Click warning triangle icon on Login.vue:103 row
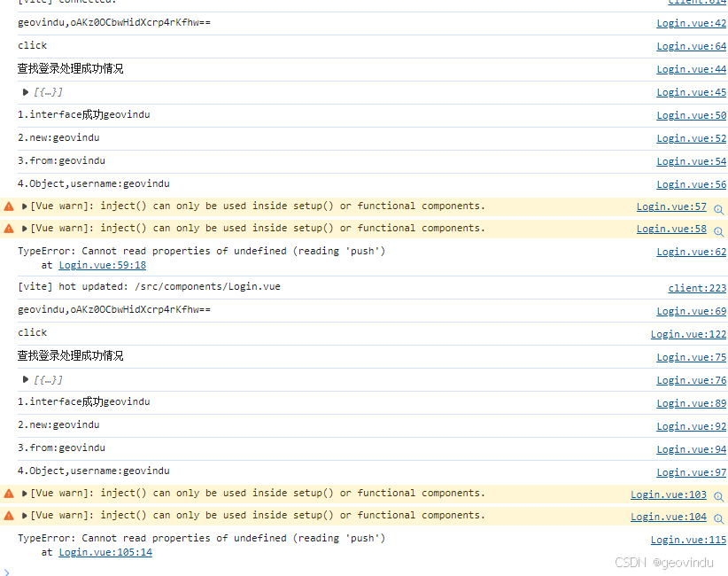This screenshot has height=576, width=728. 9,494
